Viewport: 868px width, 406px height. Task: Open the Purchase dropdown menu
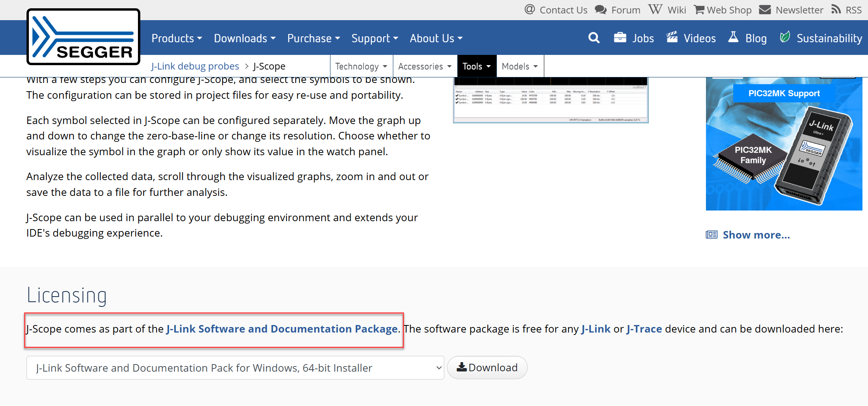click(313, 38)
